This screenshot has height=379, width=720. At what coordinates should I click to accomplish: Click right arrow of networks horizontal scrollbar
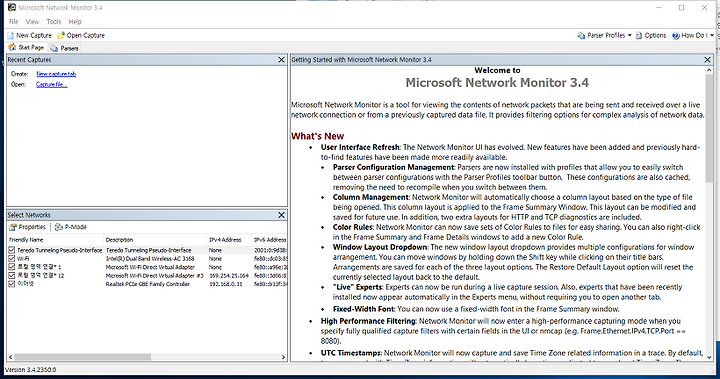click(283, 357)
